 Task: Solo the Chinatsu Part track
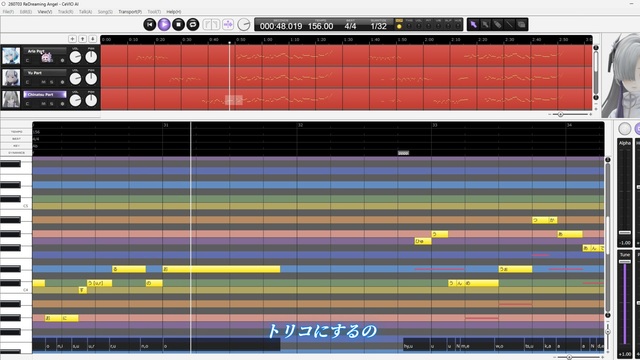[x=51, y=104]
